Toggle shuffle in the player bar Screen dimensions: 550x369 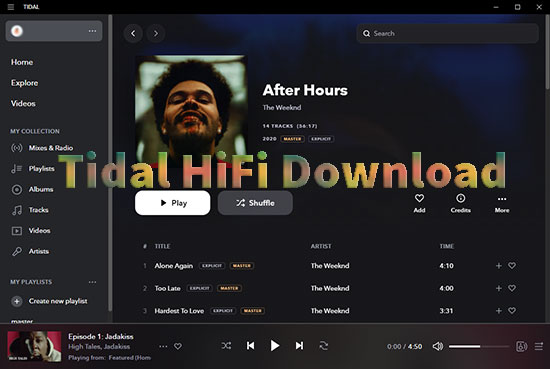(x=226, y=346)
